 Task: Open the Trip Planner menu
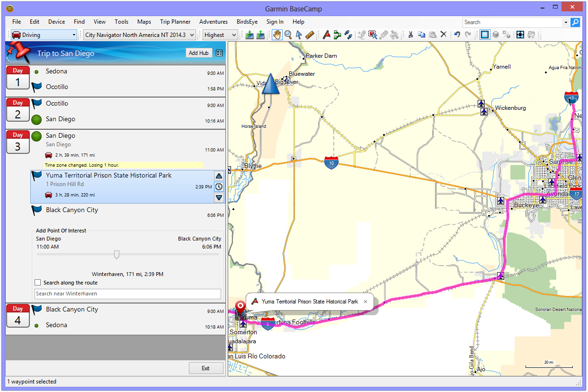(x=175, y=22)
